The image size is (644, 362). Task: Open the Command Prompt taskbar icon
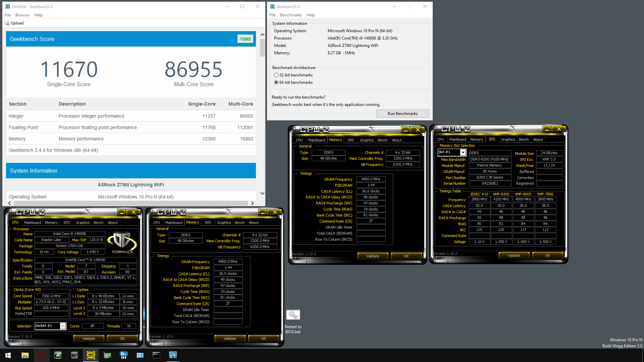point(156,355)
